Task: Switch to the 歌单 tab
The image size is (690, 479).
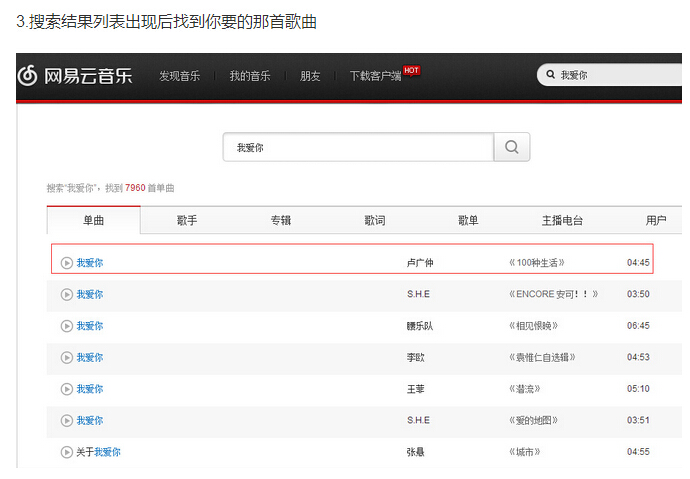Action: pyautogui.click(x=468, y=220)
